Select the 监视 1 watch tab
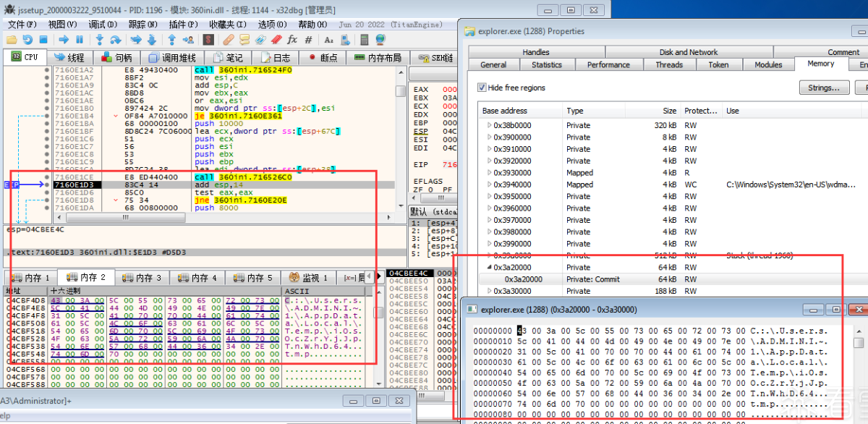The width and height of the screenshot is (868, 424). click(309, 278)
